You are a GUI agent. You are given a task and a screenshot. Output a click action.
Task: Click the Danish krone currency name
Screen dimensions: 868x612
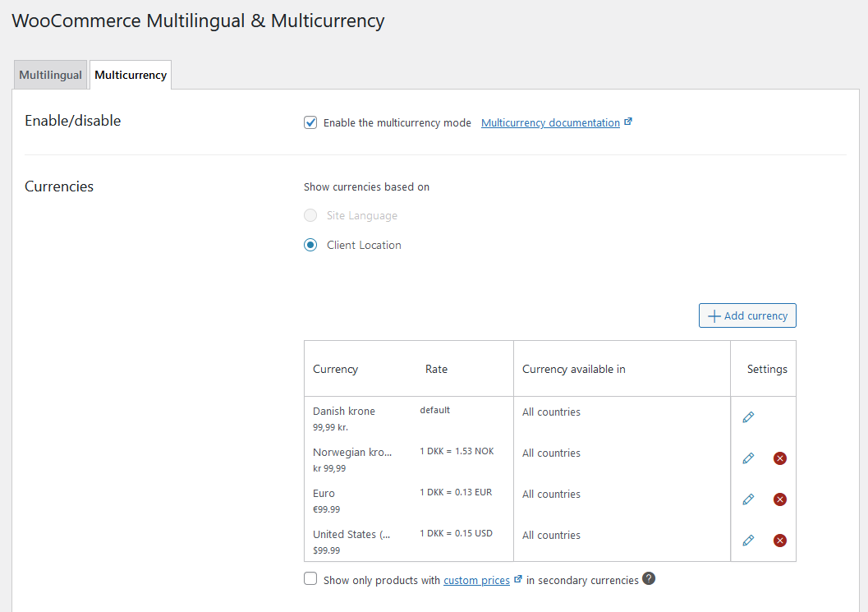[344, 411]
